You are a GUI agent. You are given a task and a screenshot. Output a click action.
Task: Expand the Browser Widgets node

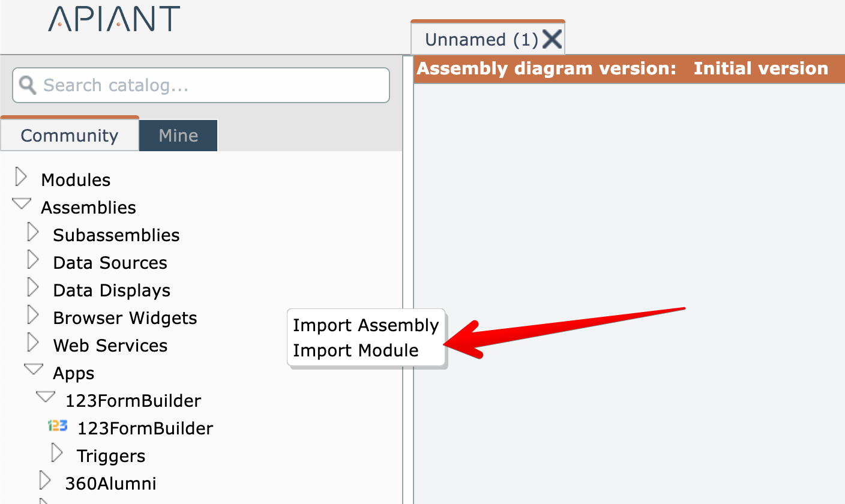coord(34,316)
